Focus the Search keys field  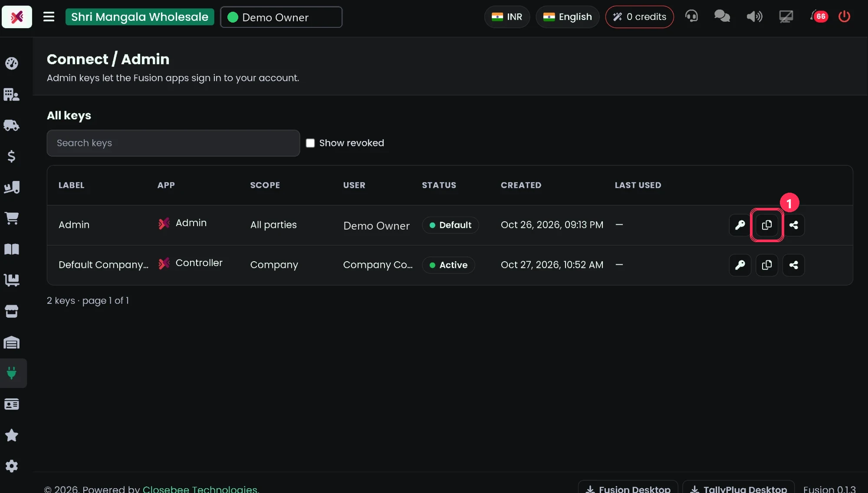pos(173,143)
